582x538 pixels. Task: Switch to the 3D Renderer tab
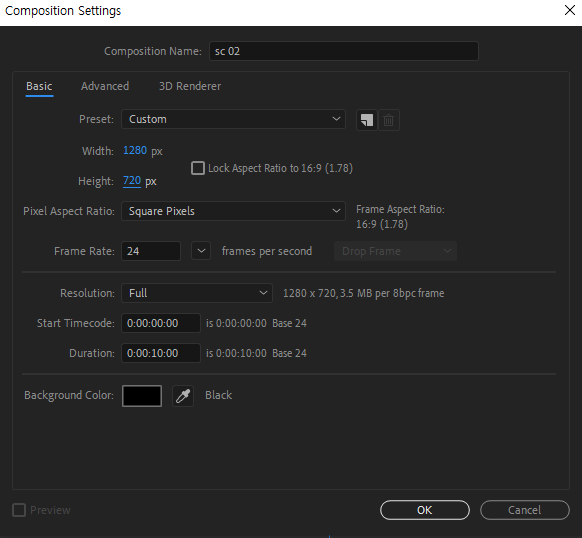click(x=190, y=86)
